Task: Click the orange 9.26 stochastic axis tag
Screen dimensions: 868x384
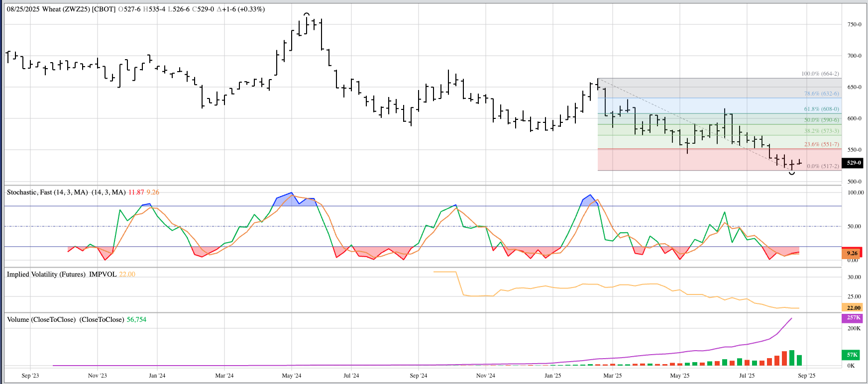Action: pyautogui.click(x=852, y=253)
